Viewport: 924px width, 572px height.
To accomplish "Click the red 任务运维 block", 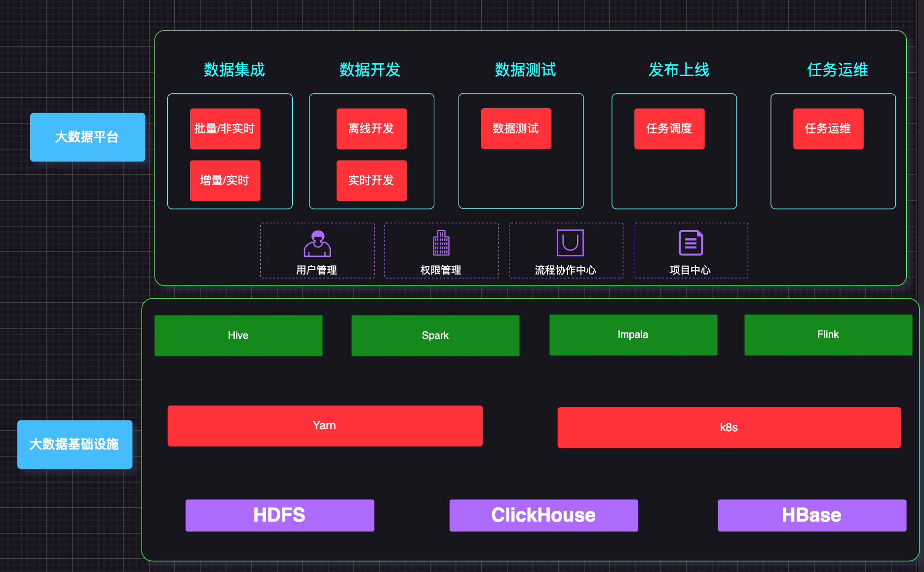I will [828, 129].
